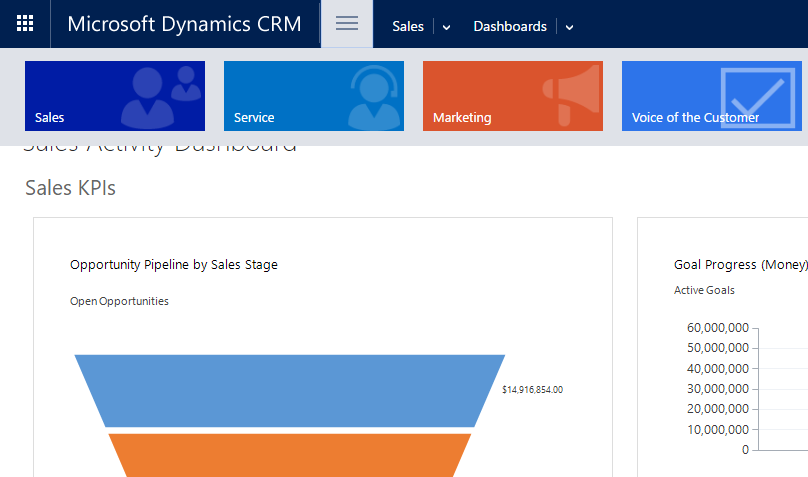Expand the Sales dropdown chevron
The width and height of the screenshot is (808, 477).
(x=446, y=27)
